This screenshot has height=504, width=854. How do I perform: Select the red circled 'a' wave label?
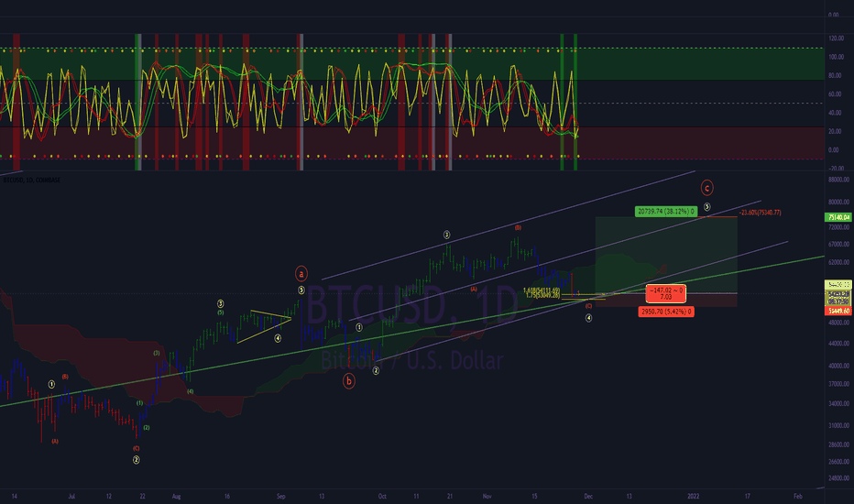click(301, 273)
